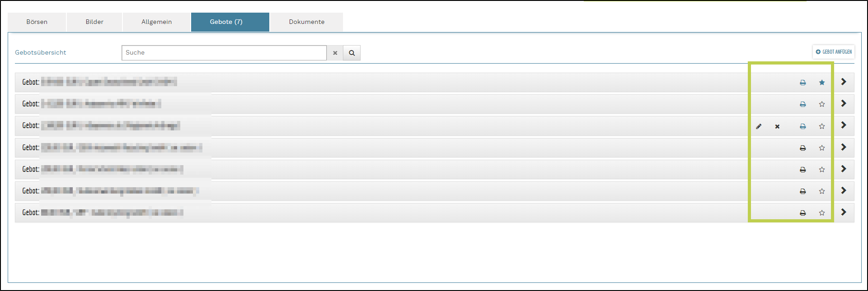This screenshot has width=868, height=291.
Task: Click the magnifier search button
Action: tap(352, 53)
